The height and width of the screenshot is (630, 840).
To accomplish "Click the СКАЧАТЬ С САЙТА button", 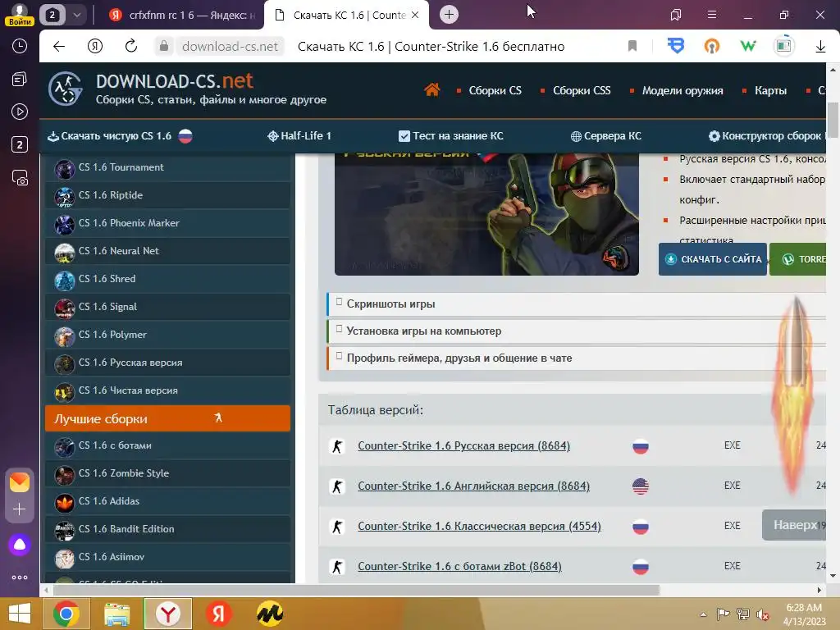I will pos(713,259).
